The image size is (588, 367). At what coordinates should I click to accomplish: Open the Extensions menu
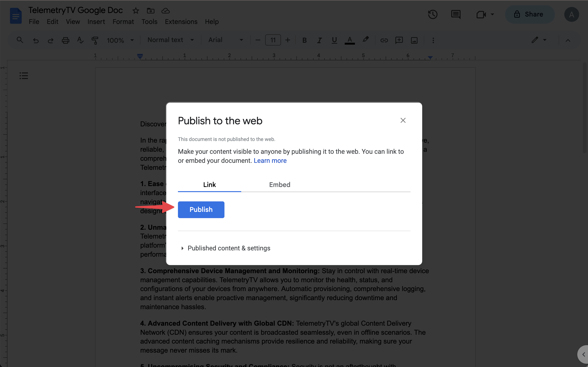point(181,22)
